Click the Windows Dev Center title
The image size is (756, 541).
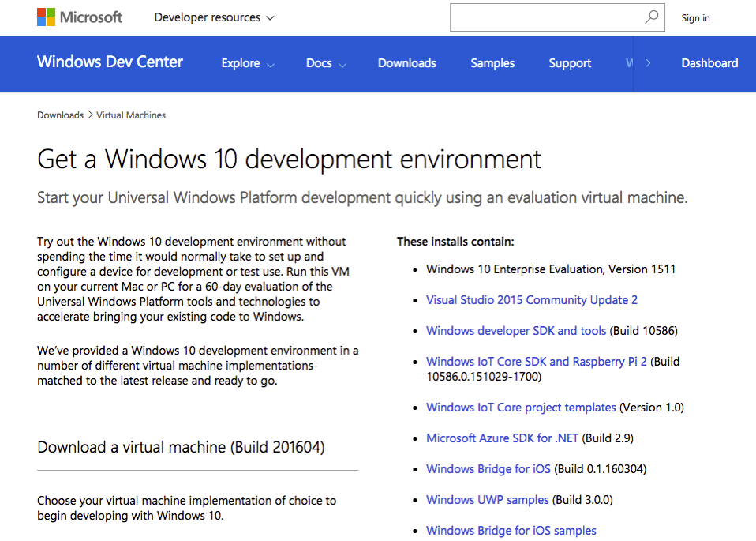click(x=110, y=62)
